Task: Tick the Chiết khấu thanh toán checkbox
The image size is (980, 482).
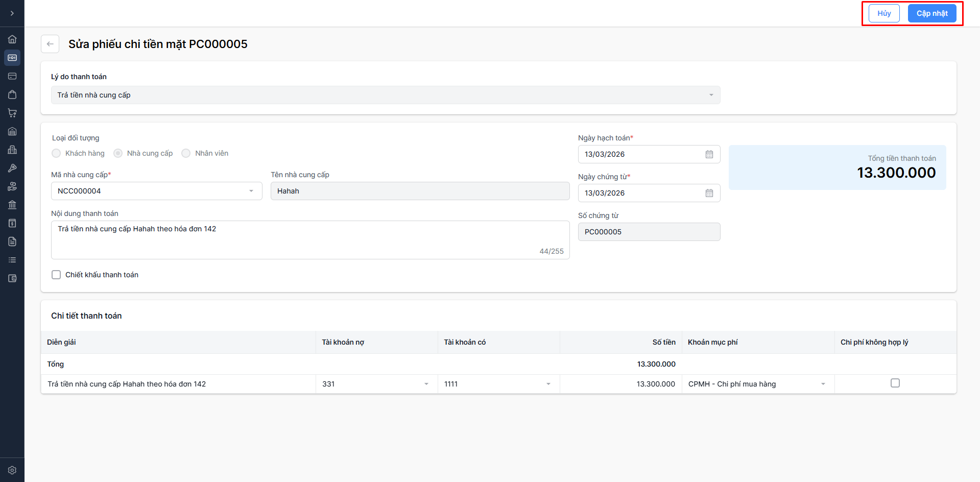Action: (56, 275)
